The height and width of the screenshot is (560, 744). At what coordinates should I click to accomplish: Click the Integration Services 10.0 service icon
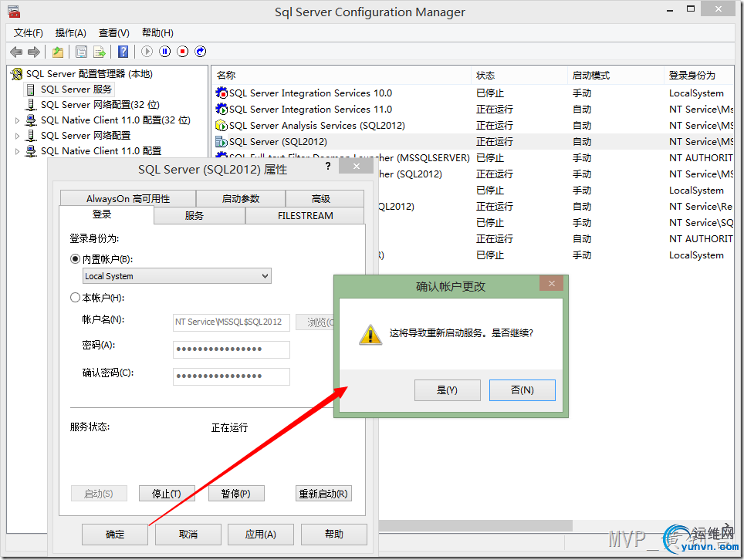click(x=221, y=93)
